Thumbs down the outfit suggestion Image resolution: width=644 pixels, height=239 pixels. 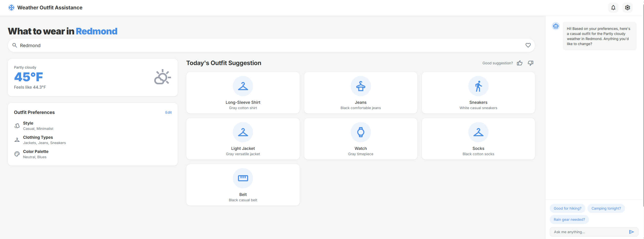pos(530,63)
